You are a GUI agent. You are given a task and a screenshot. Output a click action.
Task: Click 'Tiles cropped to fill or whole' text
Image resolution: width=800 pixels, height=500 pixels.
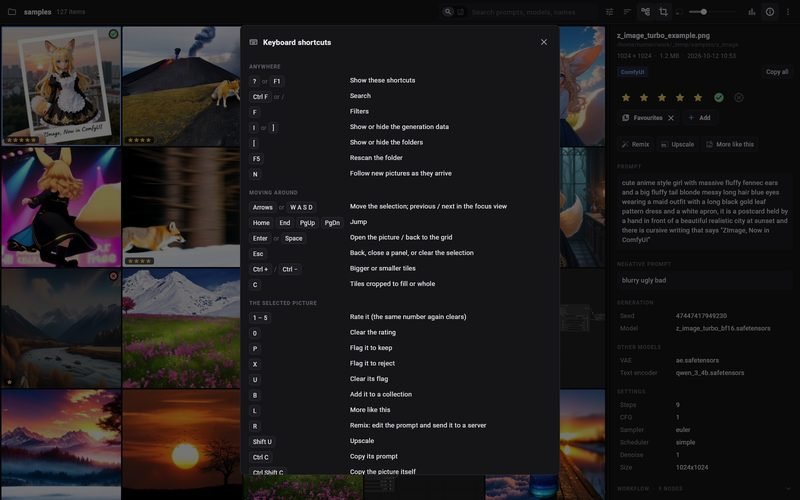(392, 284)
